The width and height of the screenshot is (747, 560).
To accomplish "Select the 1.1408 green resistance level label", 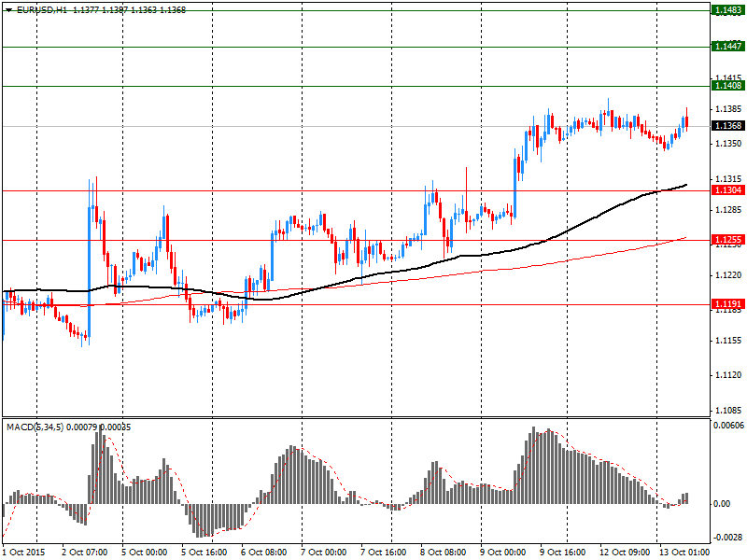I will 728,86.
